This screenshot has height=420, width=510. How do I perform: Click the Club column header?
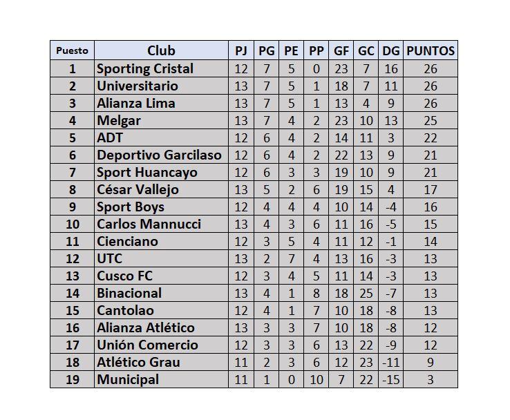coord(161,50)
